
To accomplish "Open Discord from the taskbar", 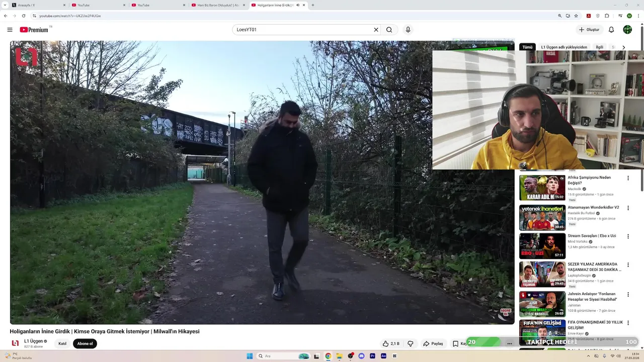I will 361,356.
